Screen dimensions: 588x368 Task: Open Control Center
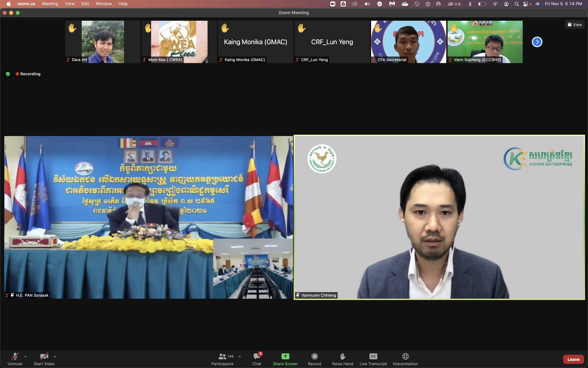(526, 4)
